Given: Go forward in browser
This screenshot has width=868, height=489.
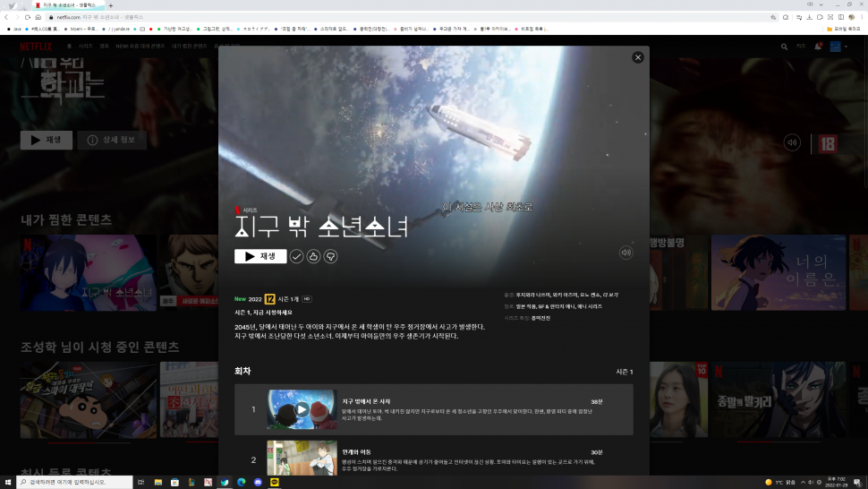Looking at the screenshot, I should pos(17,17).
